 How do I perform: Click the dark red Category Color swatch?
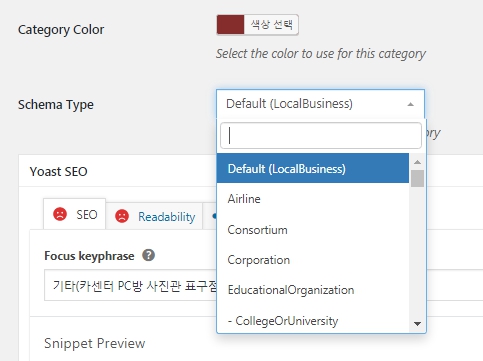point(230,25)
